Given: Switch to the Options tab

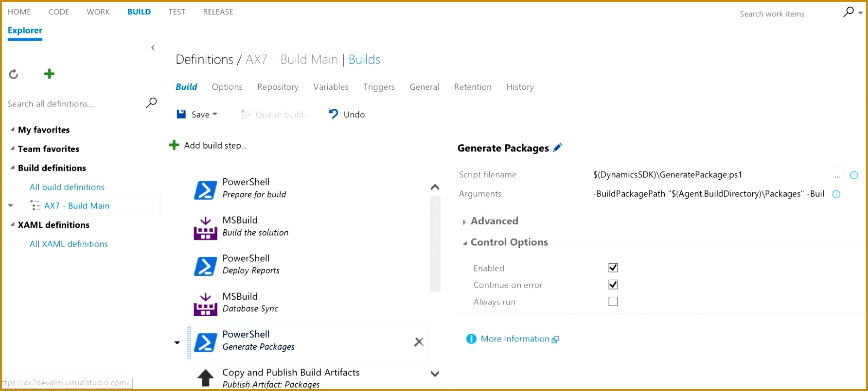Looking at the screenshot, I should (227, 87).
